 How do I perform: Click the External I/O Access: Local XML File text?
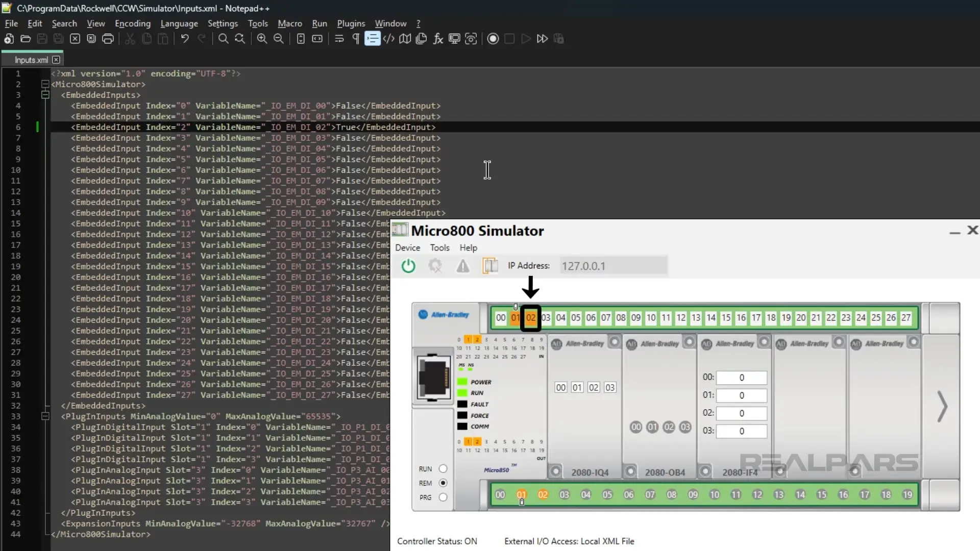(x=569, y=541)
